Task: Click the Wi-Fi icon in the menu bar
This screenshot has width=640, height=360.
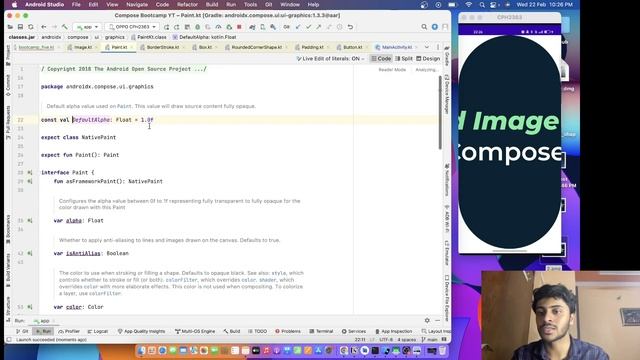Action: tap(469, 4)
